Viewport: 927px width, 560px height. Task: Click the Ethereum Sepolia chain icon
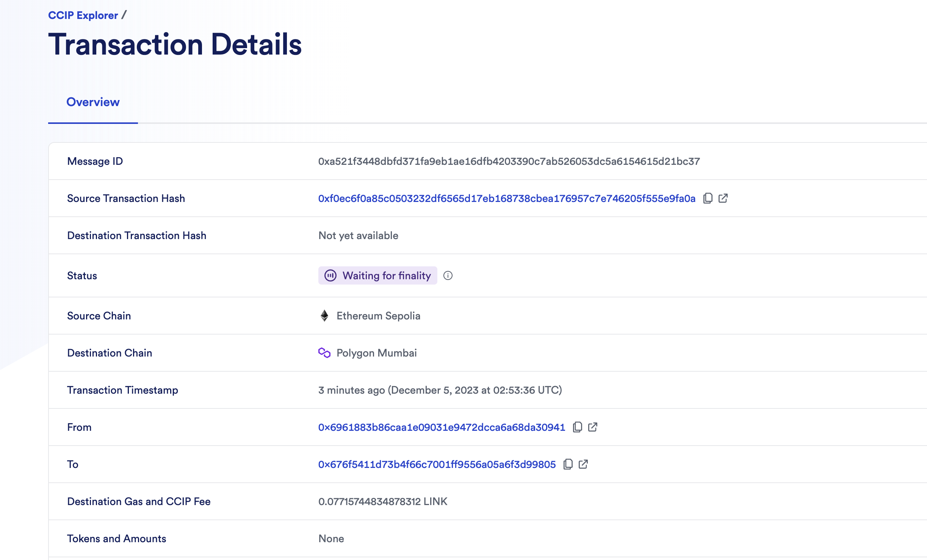pos(324,316)
